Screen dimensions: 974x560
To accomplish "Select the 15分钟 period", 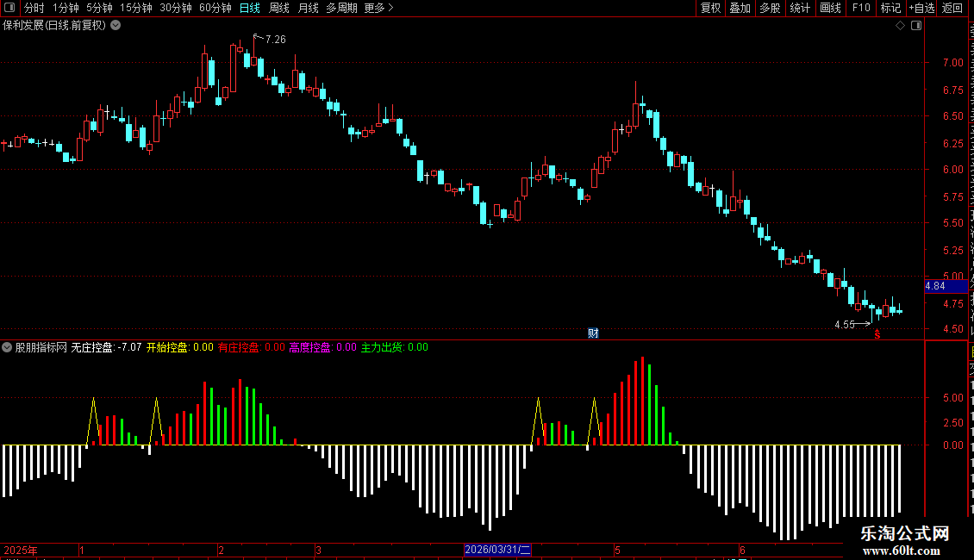I will pos(136,8).
